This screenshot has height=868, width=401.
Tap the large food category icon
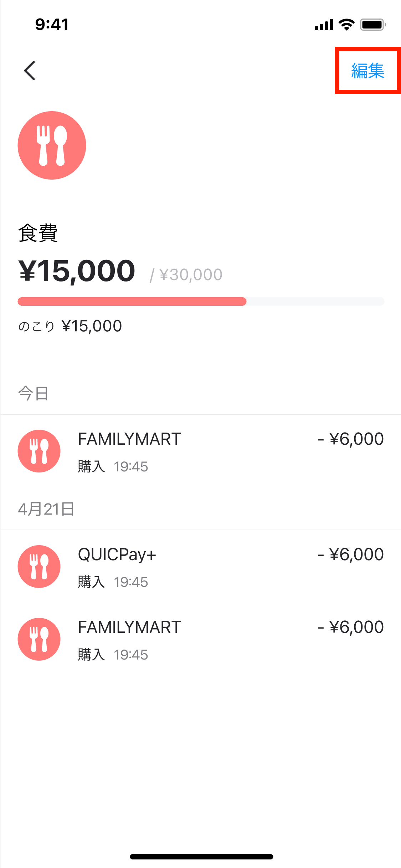pyautogui.click(x=52, y=145)
